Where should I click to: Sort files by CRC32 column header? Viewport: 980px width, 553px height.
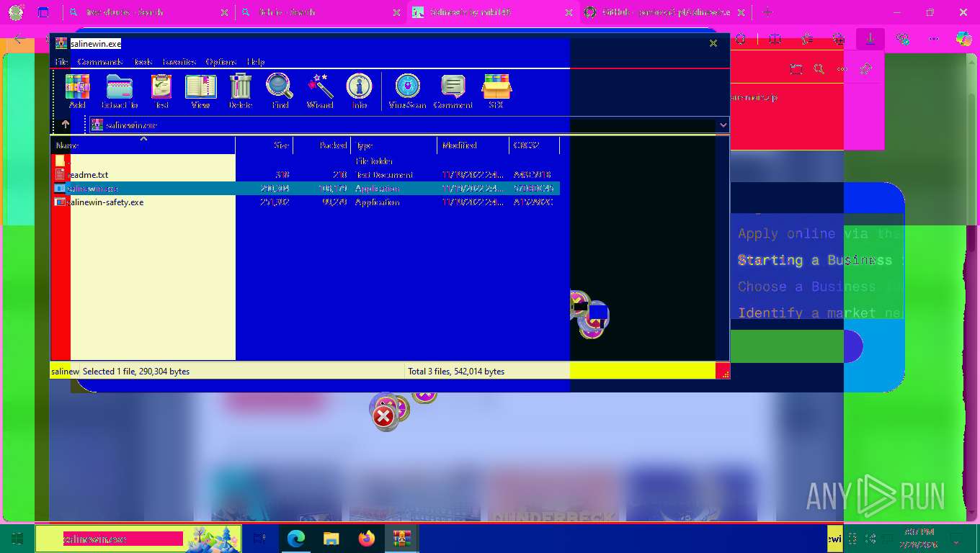(535, 145)
